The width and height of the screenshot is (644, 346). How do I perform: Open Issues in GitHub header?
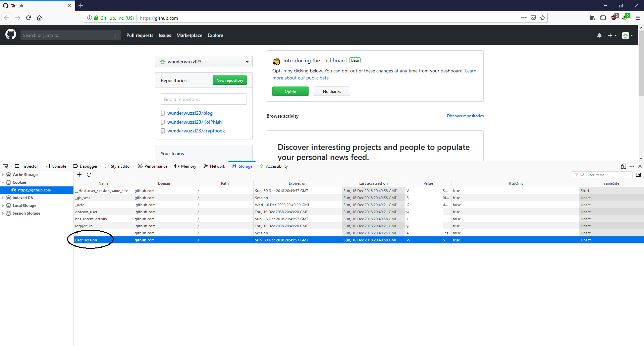(165, 35)
